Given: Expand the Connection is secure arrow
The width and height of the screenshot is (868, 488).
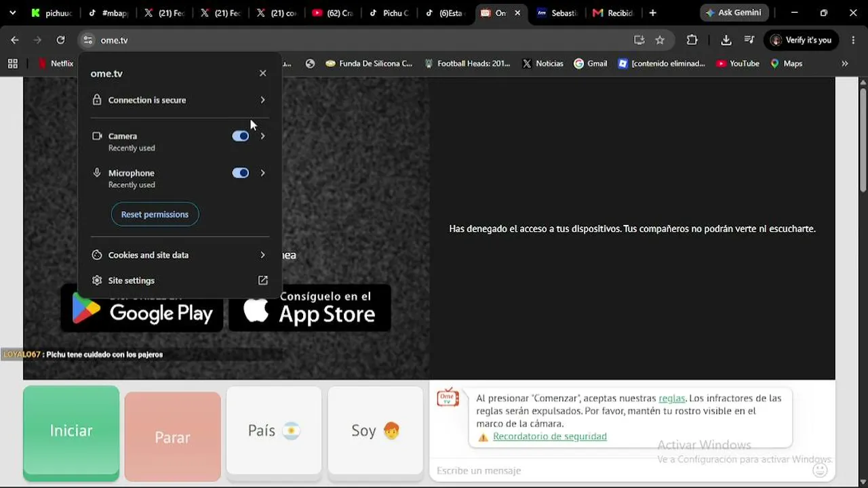Looking at the screenshot, I should 262,100.
